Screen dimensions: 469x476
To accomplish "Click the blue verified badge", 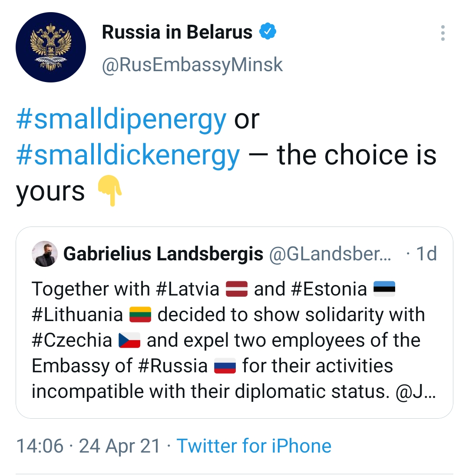I will click(268, 31).
